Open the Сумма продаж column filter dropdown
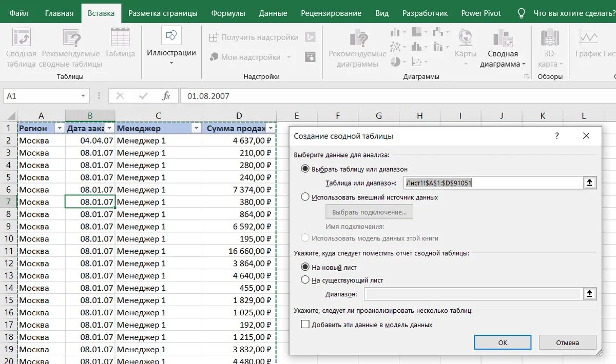This screenshot has width=616, height=364. (x=271, y=128)
